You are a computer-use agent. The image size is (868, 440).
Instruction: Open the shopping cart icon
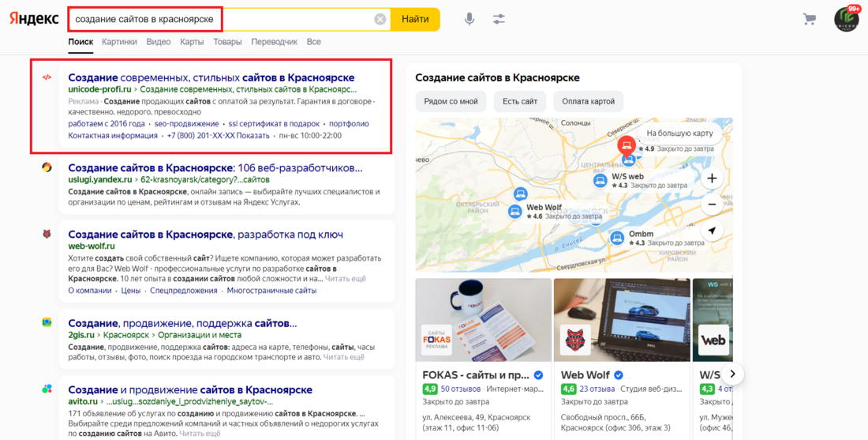[x=810, y=20]
